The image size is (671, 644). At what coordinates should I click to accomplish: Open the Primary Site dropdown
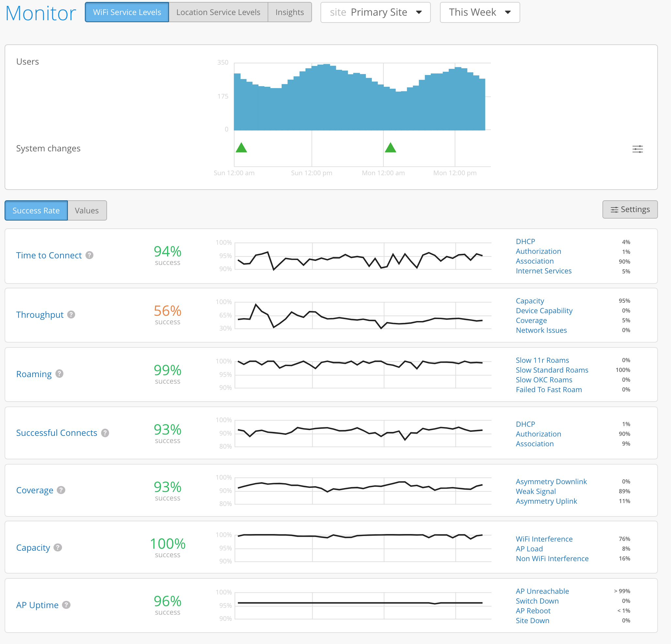coord(375,12)
